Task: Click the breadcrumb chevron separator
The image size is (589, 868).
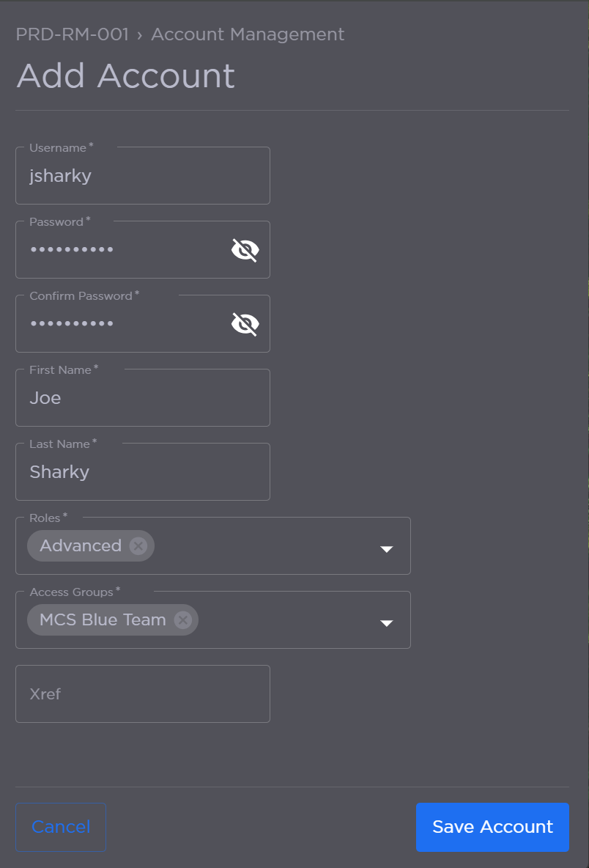Action: coord(139,35)
